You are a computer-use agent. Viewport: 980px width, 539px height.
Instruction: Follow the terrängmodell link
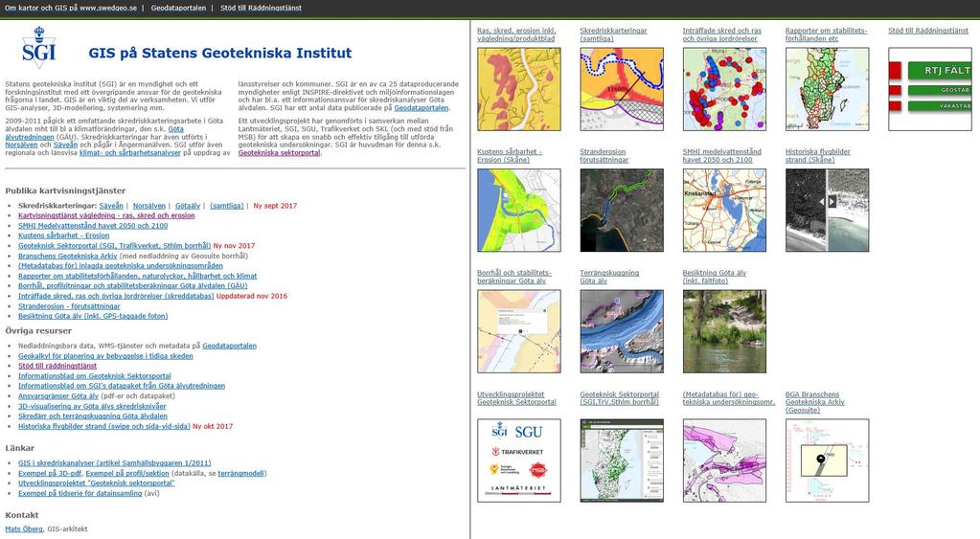241,474
